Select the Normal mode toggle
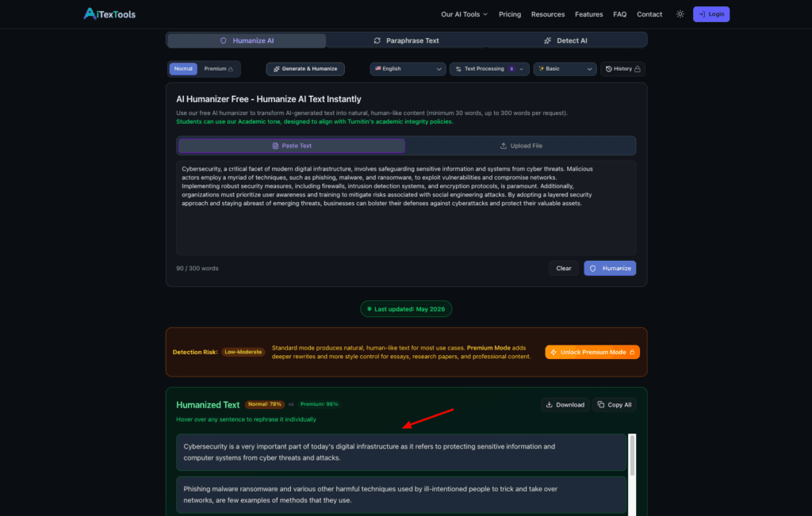 (x=183, y=69)
